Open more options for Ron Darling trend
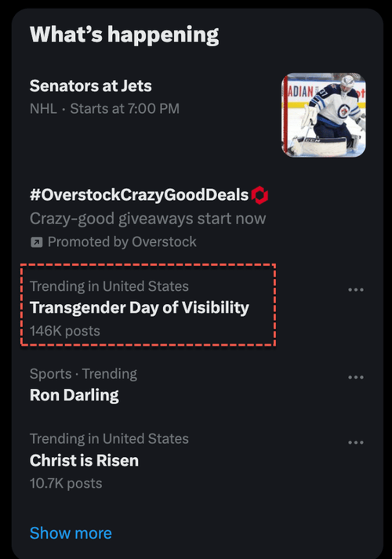Image resolution: width=392 pixels, height=559 pixels. [x=355, y=377]
